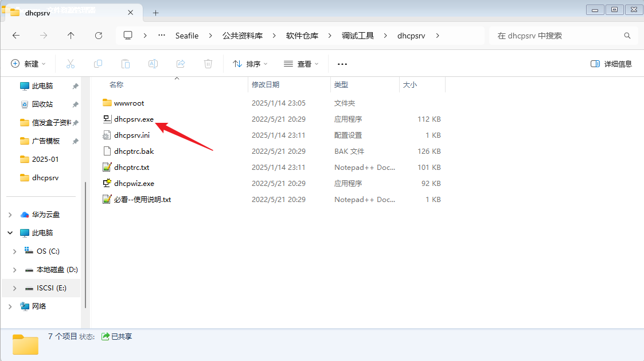Navigate back to previous folder

[16, 36]
